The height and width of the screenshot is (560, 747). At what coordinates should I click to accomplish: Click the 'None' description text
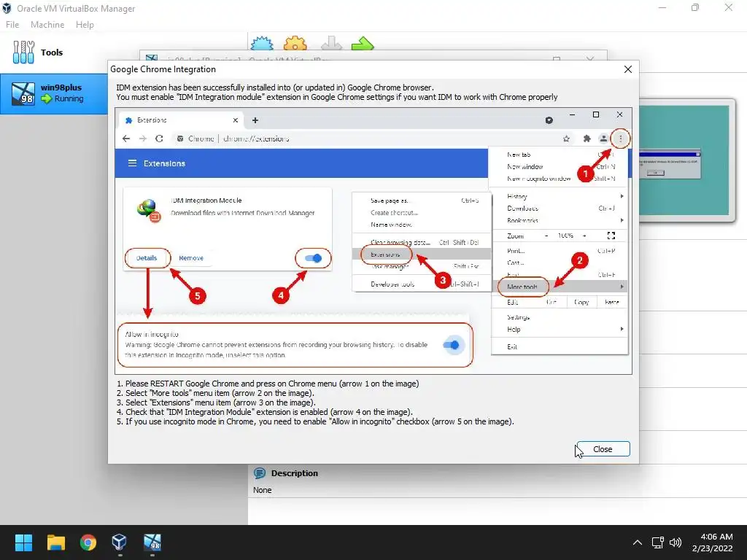pyautogui.click(x=262, y=490)
